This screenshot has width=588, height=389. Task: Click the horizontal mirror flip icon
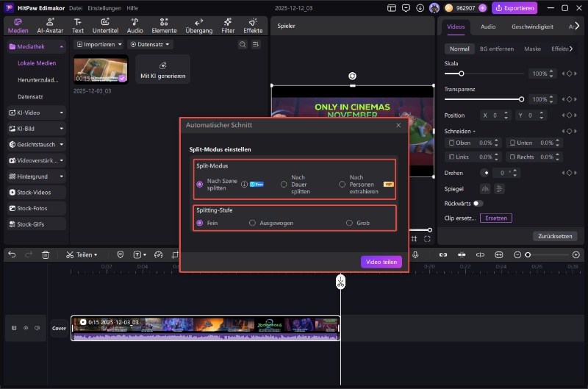[x=485, y=189]
